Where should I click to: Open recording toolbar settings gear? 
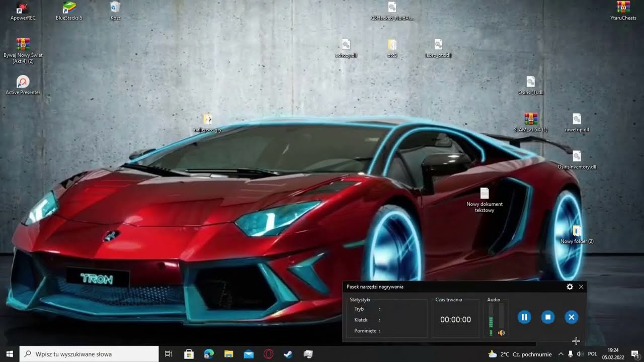(570, 287)
